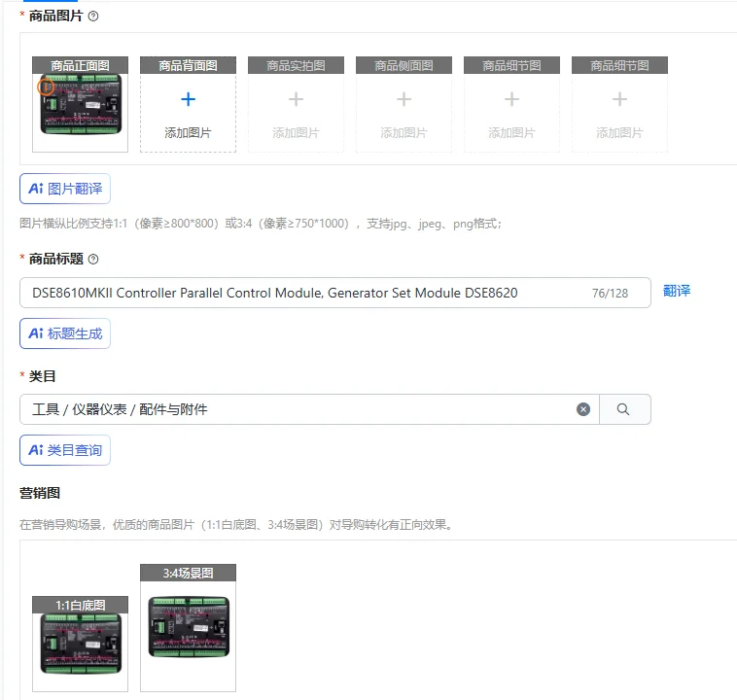Open the 1:1白底图 marketing thumbnail
Screen dimensions: 737x700
pos(81,644)
